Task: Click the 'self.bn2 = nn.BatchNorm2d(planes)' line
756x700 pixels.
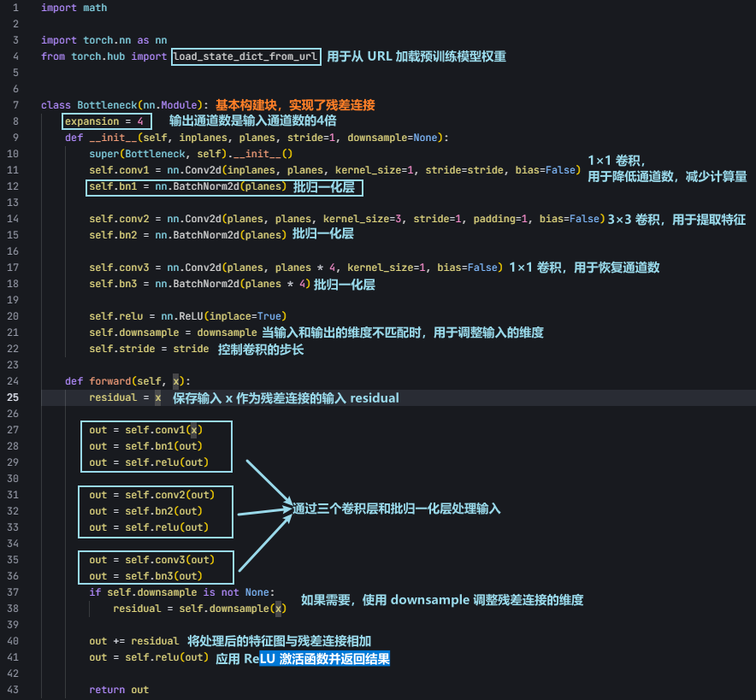Action: point(187,235)
